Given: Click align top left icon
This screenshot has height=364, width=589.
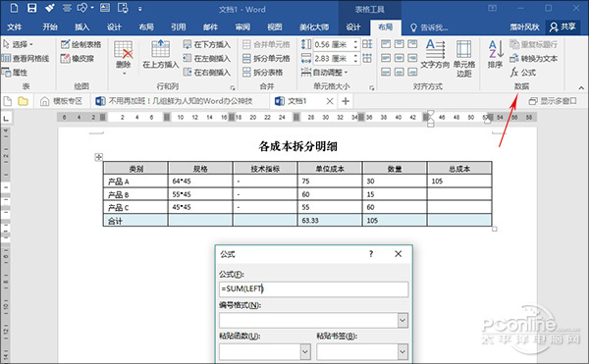Looking at the screenshot, I should (x=386, y=44).
